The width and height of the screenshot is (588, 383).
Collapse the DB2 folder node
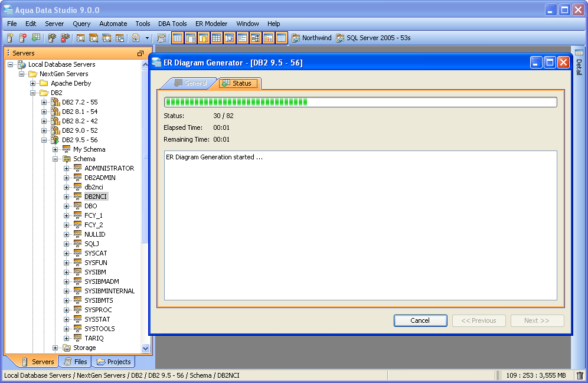[33, 93]
